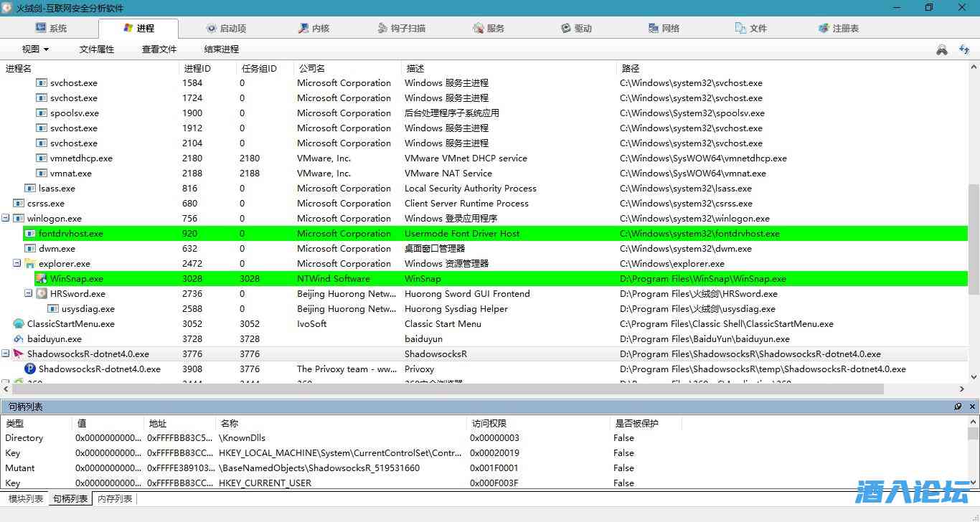This screenshot has width=980, height=522.
Task: Click the refresh arrows icon in toolbar
Action: click(x=964, y=49)
